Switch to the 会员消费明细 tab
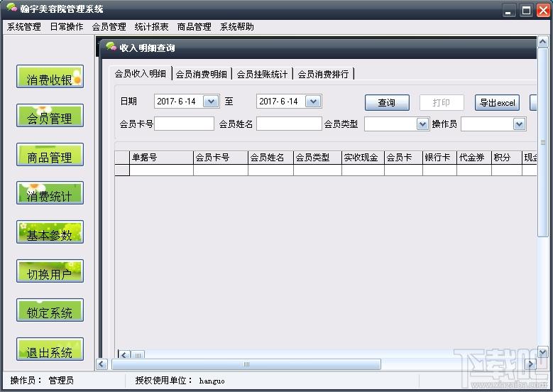The height and width of the screenshot is (392, 553). (x=202, y=74)
